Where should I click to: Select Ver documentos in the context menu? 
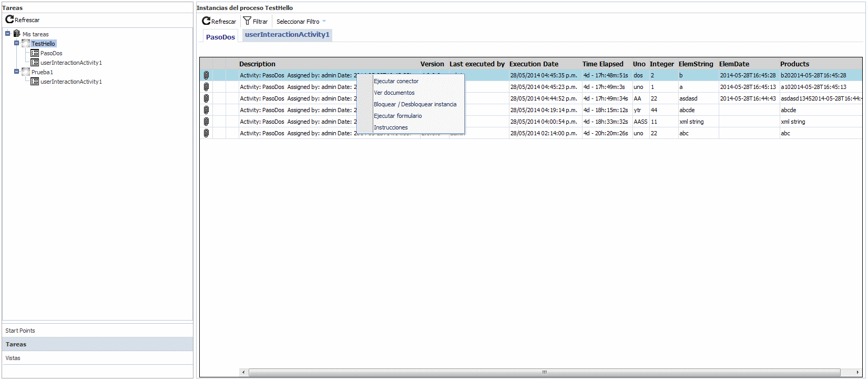394,93
